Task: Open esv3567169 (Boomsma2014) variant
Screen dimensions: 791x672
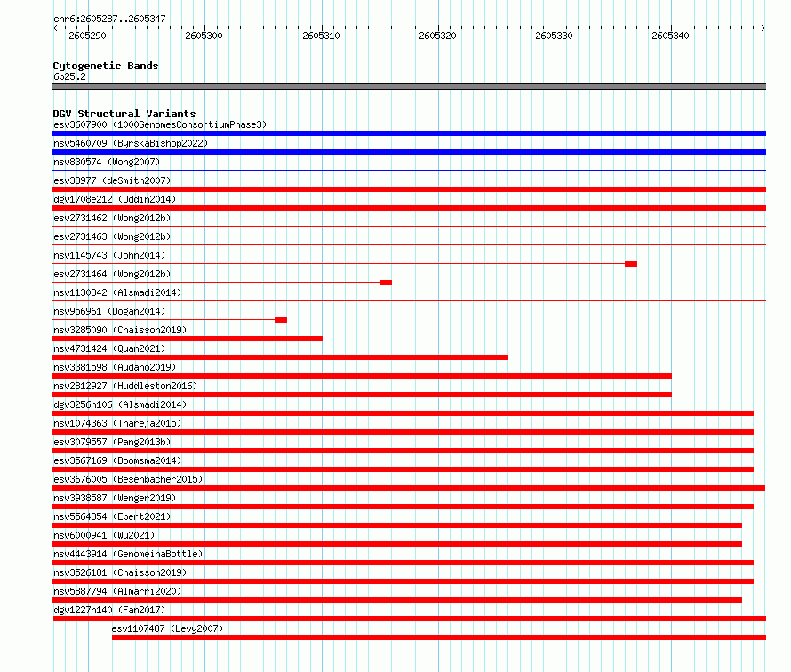Action: pyautogui.click(x=117, y=460)
